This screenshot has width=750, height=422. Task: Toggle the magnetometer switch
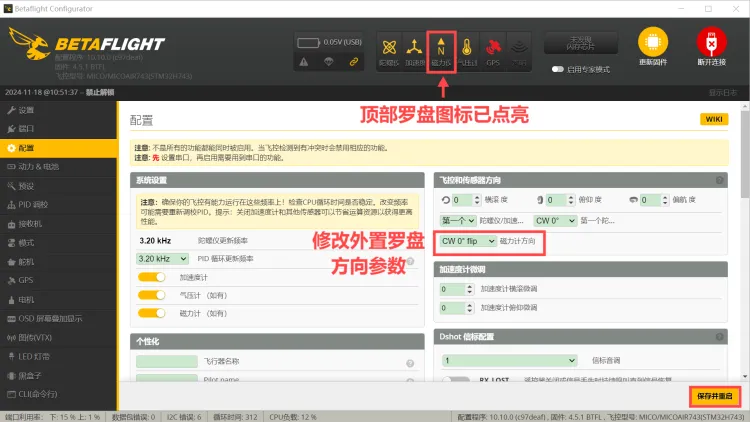[151, 313]
